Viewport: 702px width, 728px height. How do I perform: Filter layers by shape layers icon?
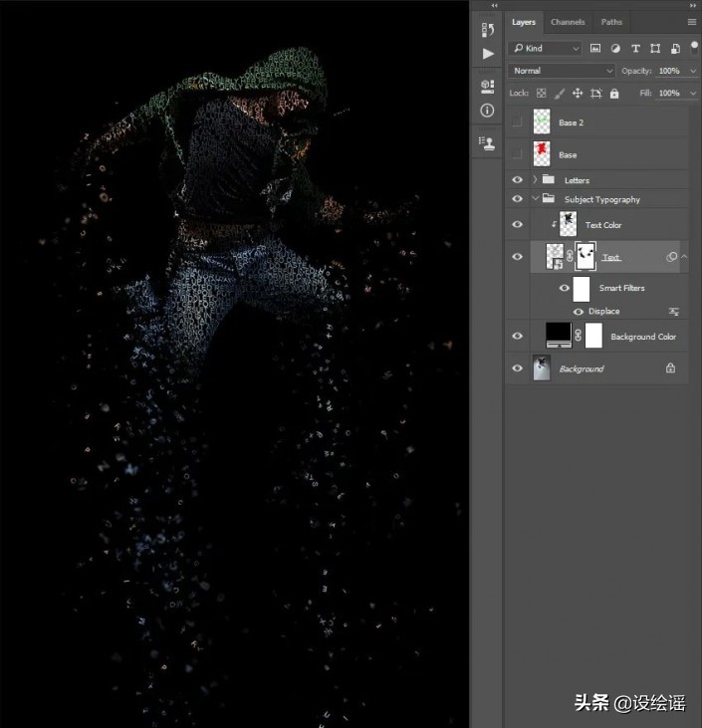click(655, 48)
